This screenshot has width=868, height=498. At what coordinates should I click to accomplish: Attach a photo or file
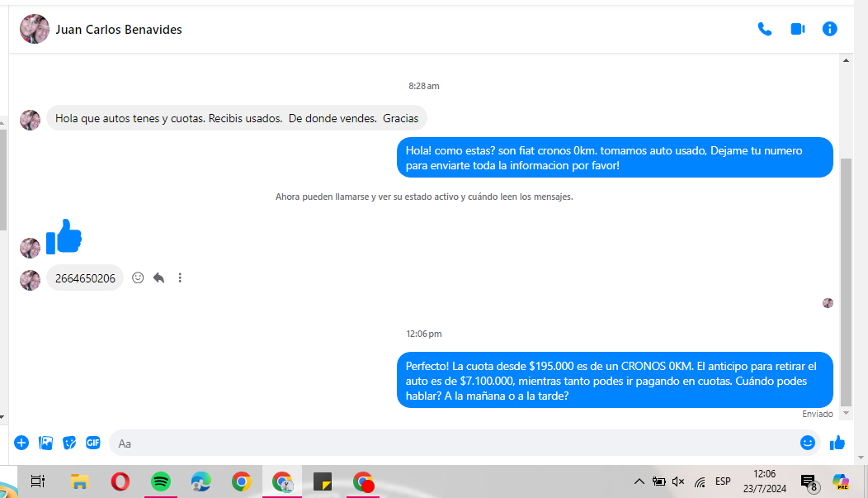(45, 443)
